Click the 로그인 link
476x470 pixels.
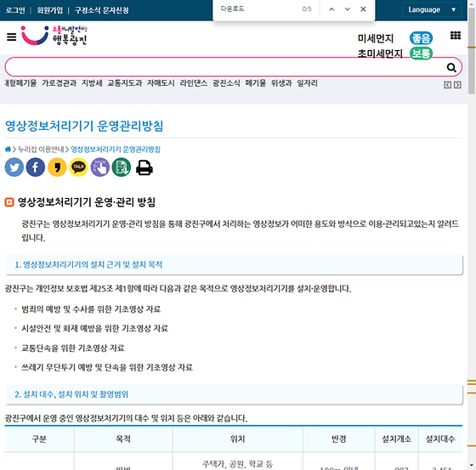coord(15,10)
